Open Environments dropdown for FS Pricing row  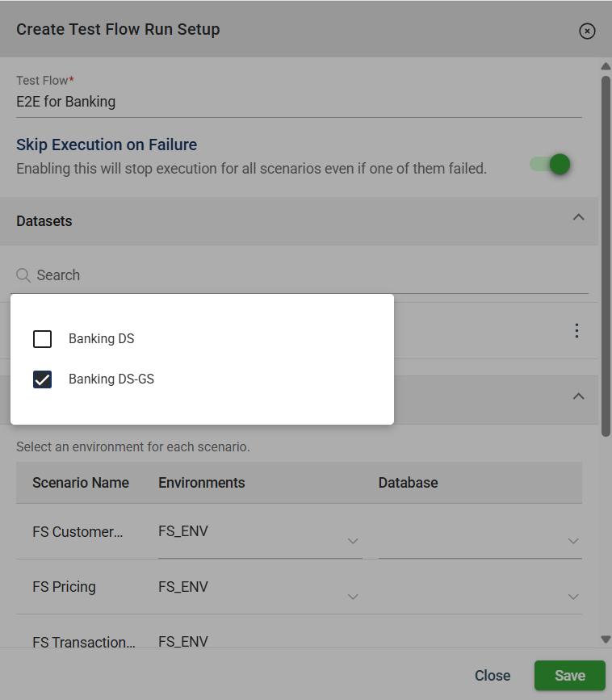click(353, 597)
